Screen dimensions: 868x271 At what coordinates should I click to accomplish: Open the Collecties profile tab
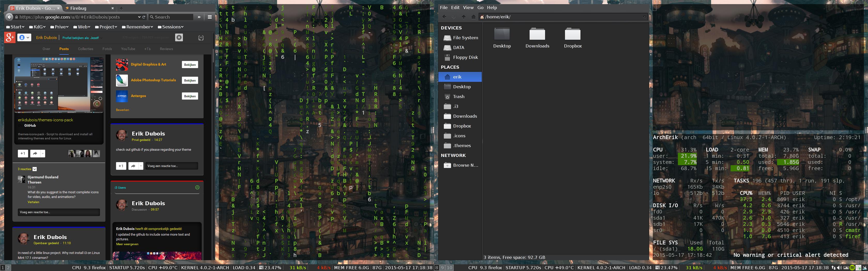pyautogui.click(x=86, y=49)
